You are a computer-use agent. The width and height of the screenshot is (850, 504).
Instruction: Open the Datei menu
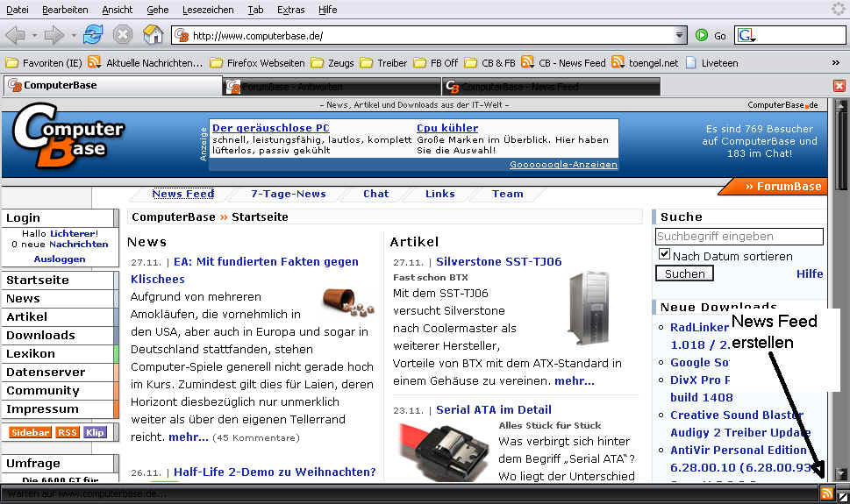18,10
